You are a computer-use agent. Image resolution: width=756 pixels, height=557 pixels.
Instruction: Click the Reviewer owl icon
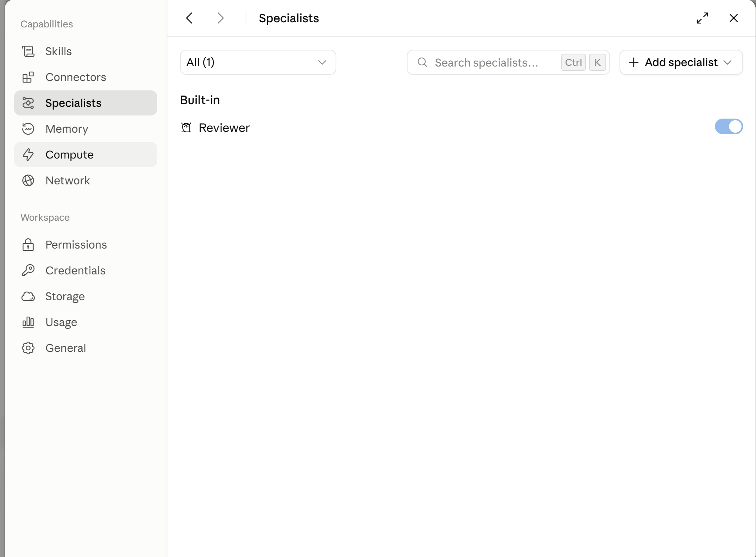tap(186, 128)
